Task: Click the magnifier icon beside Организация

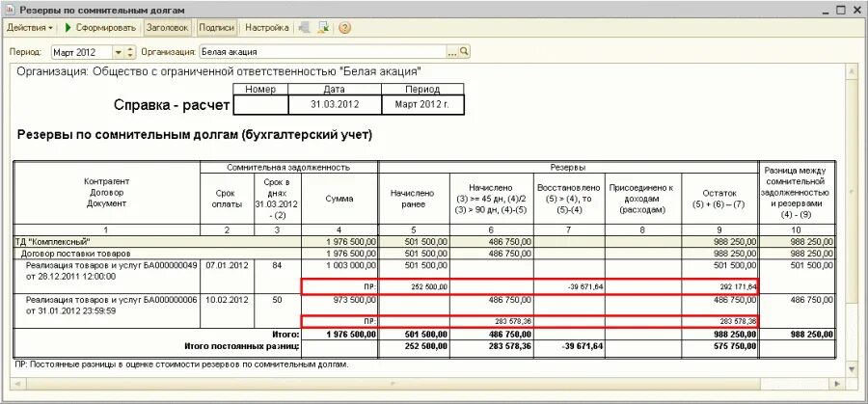Action: 465,52
